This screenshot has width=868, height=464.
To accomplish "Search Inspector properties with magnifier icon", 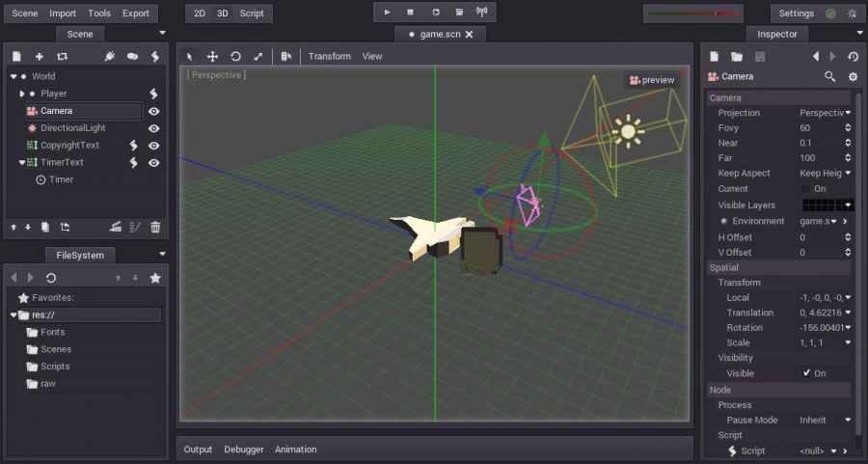I will pos(829,76).
